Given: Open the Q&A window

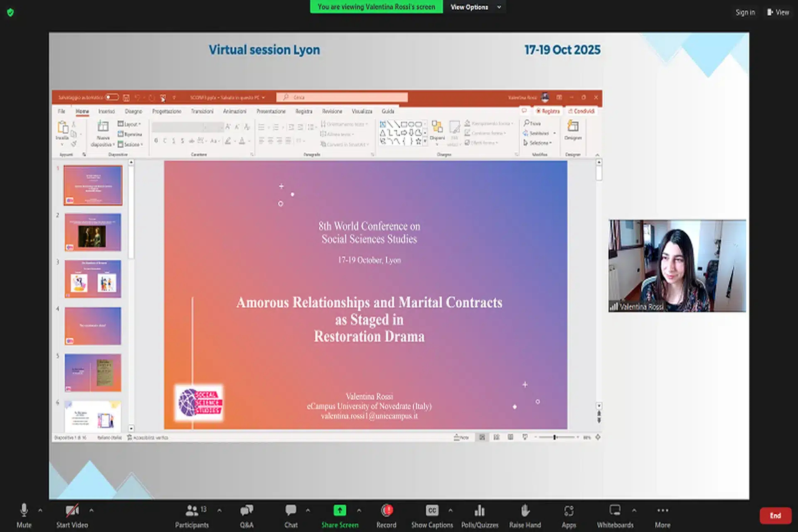Looking at the screenshot, I should pyautogui.click(x=246, y=515).
